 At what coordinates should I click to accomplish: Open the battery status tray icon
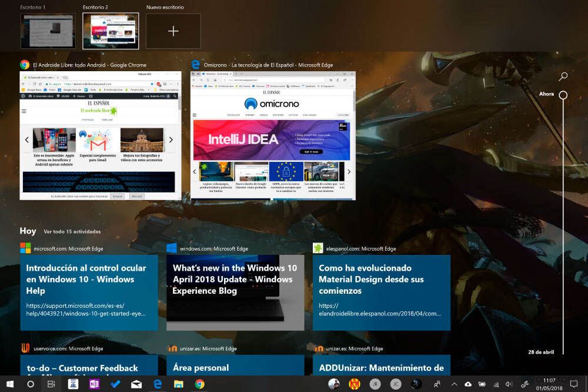[482, 384]
